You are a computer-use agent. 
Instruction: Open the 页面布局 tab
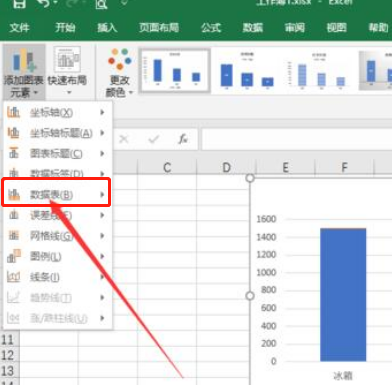coord(159,27)
